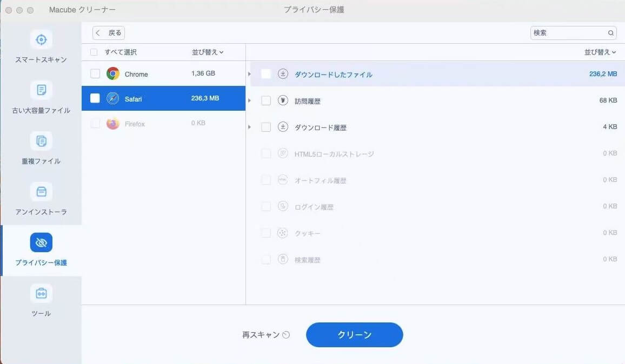The width and height of the screenshot is (625, 364).
Task: Select the 4 KB size value
Action: (610, 126)
